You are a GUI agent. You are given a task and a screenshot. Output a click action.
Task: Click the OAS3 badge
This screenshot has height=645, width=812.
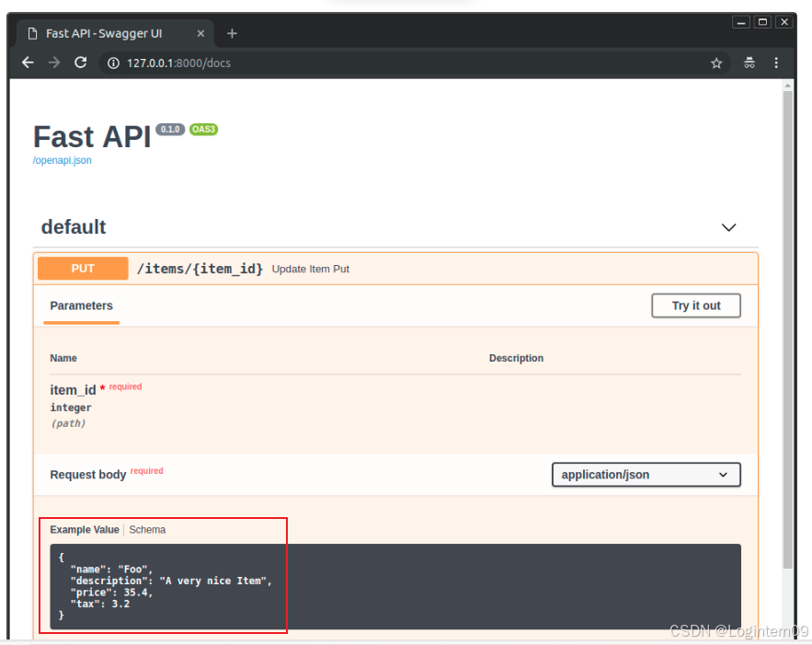203,130
